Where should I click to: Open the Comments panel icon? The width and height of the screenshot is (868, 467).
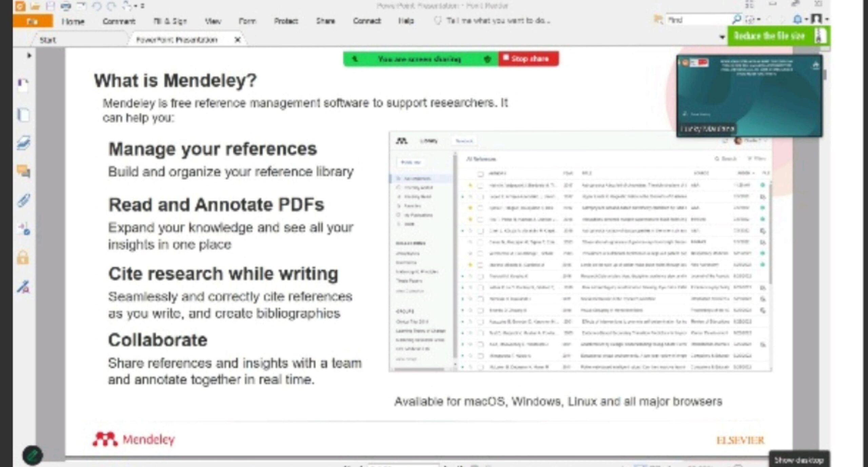coord(23,171)
